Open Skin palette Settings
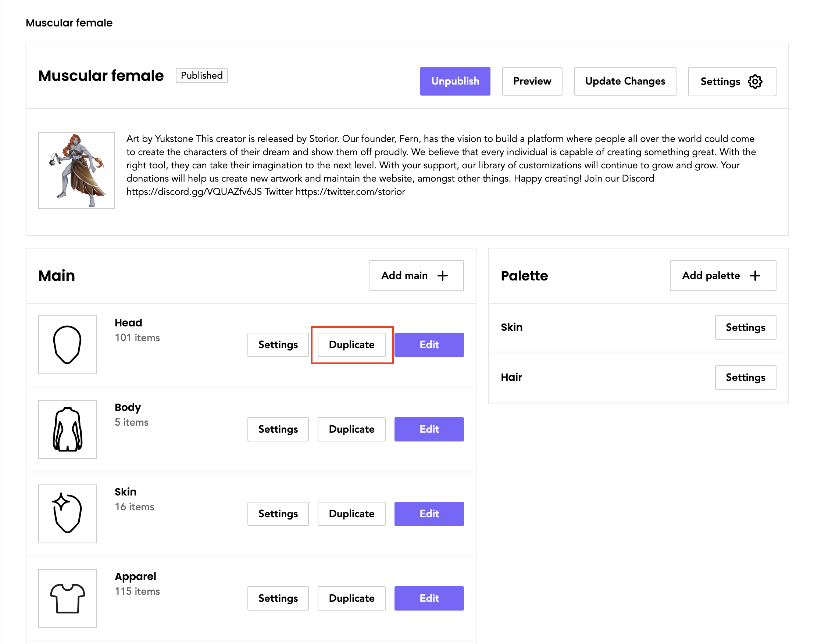 [745, 327]
